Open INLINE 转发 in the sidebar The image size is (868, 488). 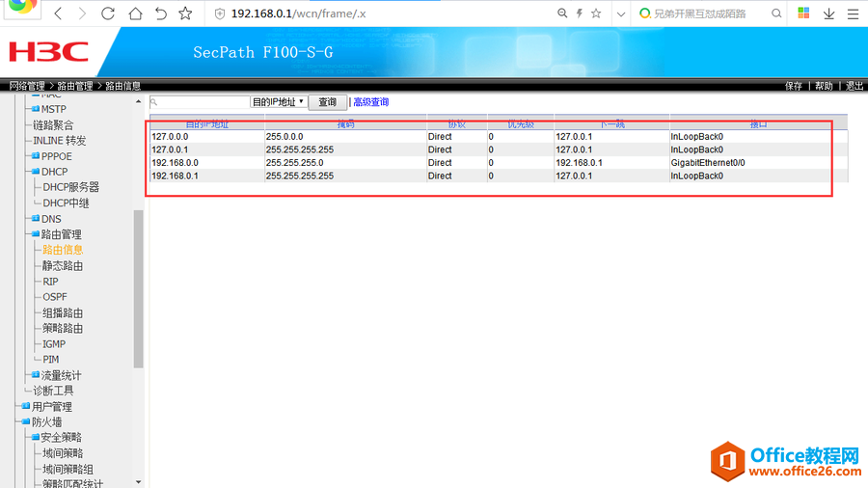click(59, 141)
